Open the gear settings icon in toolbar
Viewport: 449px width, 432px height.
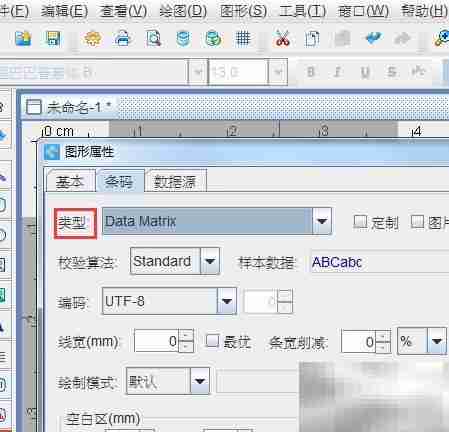(x=93, y=38)
